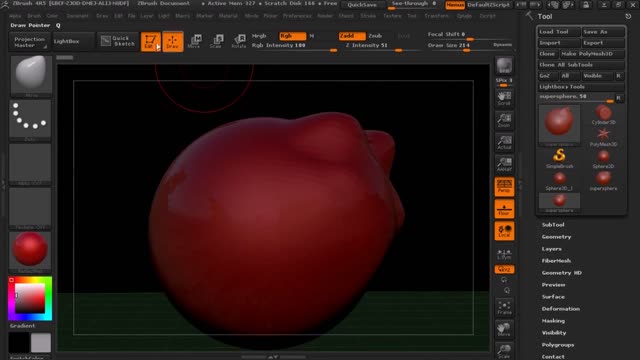
Task: Open the Stroke menu
Action: point(368,16)
